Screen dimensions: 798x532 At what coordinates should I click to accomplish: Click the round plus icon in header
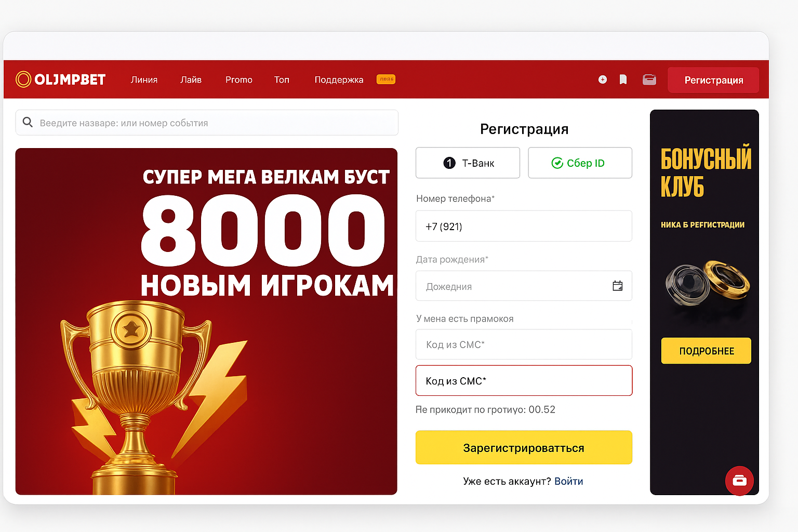[x=603, y=79]
